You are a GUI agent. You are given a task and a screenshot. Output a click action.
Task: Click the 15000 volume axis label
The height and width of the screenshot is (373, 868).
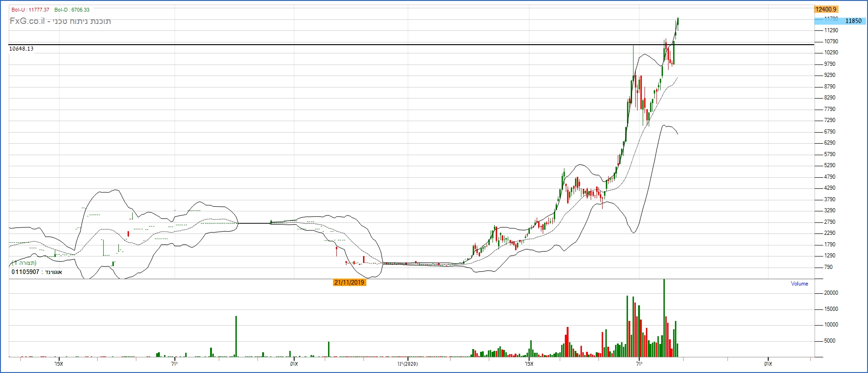(831, 309)
